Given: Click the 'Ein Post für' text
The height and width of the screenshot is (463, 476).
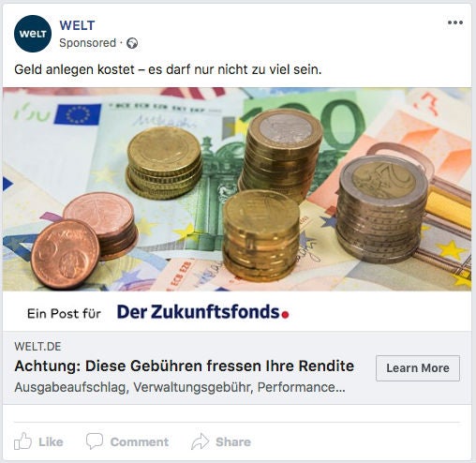Looking at the screenshot, I should (x=64, y=314).
